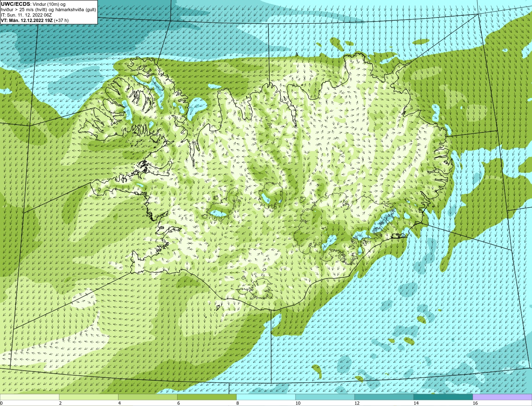Click the 'UWC/ECDS: Vindur (10m) og' title line
Viewport: 532px width, 406px height.
coord(33,4)
